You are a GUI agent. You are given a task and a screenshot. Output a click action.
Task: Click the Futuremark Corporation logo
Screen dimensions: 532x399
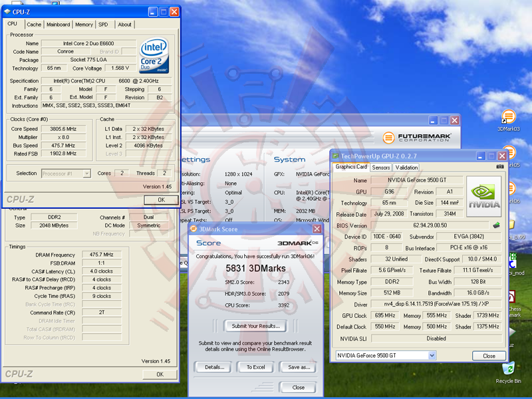[417, 138]
